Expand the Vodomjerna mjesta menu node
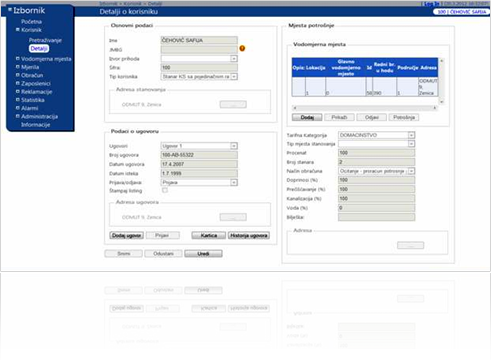This screenshot has height=360, width=491. pyautogui.click(x=18, y=58)
